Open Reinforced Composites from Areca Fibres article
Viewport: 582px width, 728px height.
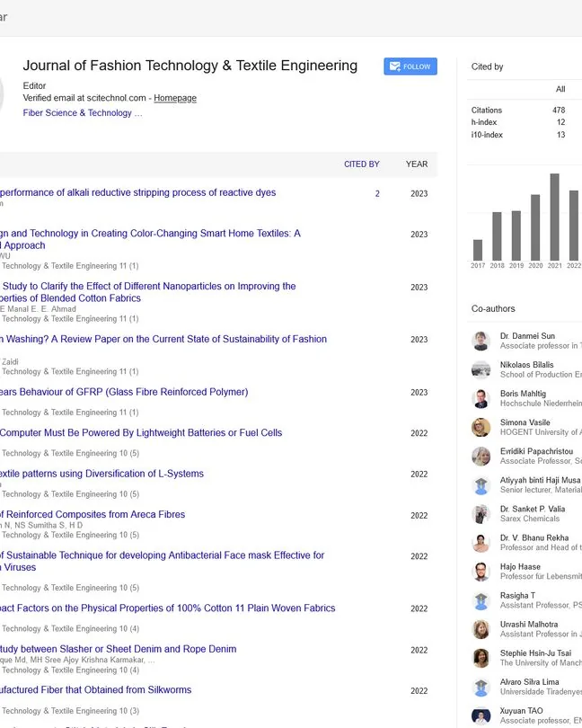93,515
